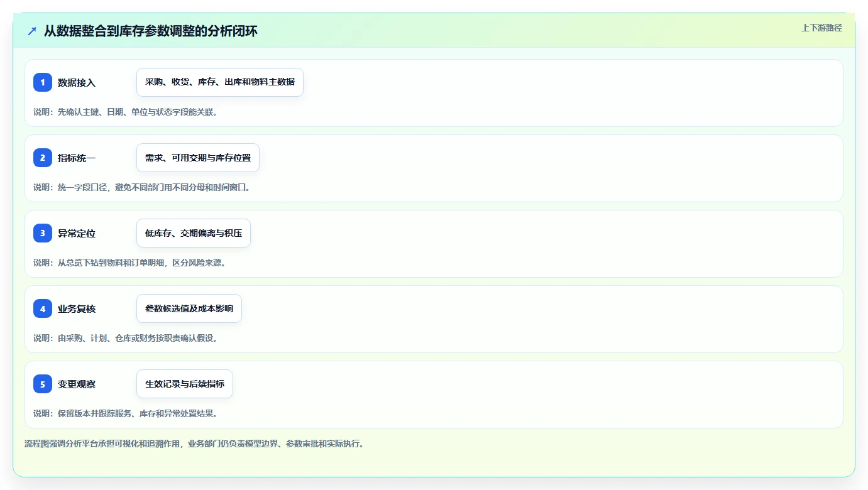Click the 指标统一 step name
Screen dimensions: 868x490
[77, 158]
